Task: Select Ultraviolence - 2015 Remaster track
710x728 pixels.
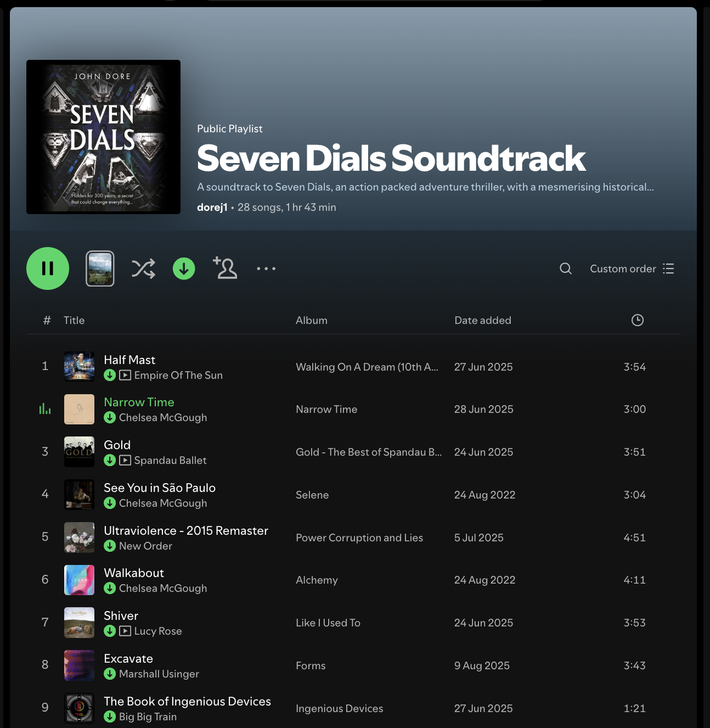Action: click(186, 530)
